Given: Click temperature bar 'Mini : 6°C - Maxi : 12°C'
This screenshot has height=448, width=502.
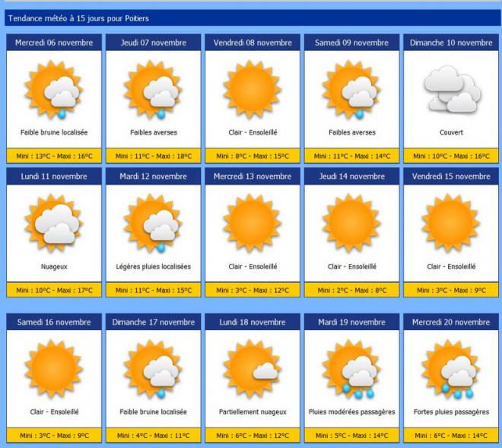Looking at the screenshot, I should click(x=253, y=436).
